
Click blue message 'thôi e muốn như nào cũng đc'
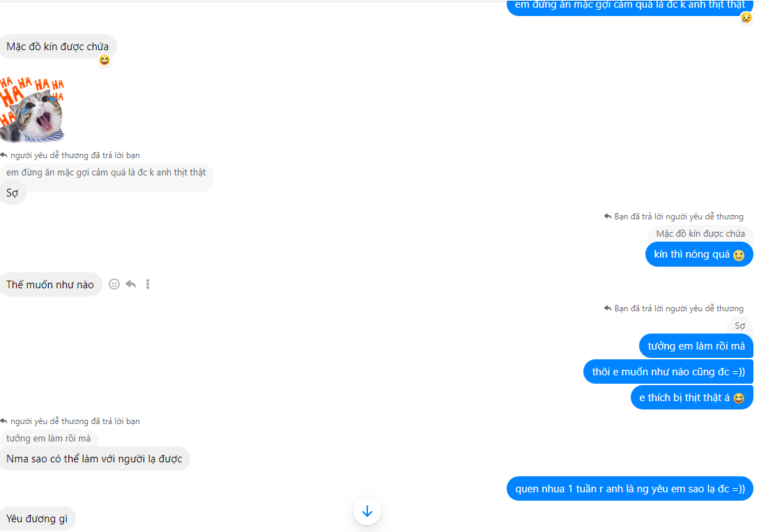point(668,372)
